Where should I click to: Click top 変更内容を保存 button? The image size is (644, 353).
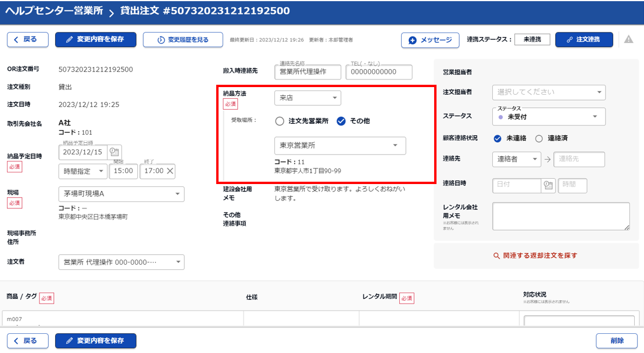point(96,40)
